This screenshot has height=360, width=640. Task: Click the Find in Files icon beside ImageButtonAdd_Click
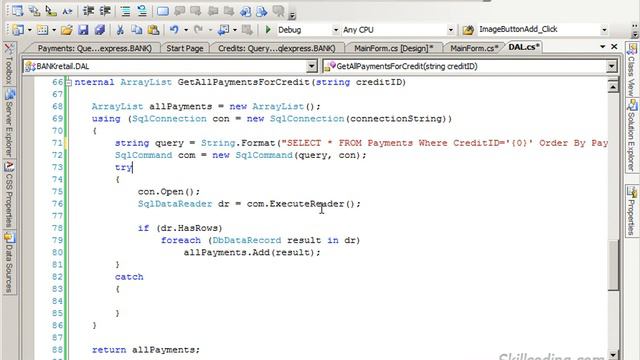[x=468, y=30]
